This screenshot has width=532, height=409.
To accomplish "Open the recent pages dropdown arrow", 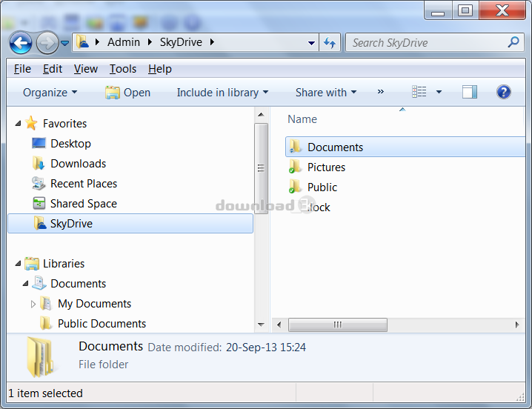I will (64, 43).
